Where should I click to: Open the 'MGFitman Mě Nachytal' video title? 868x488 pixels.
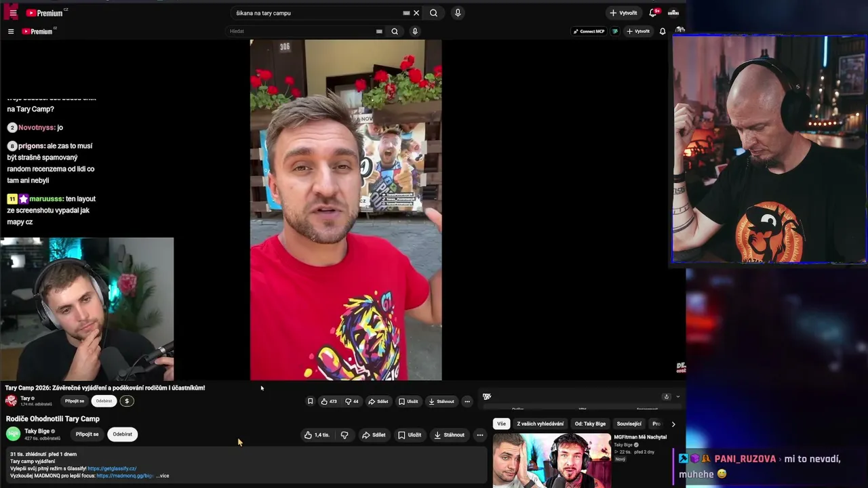pos(640,437)
